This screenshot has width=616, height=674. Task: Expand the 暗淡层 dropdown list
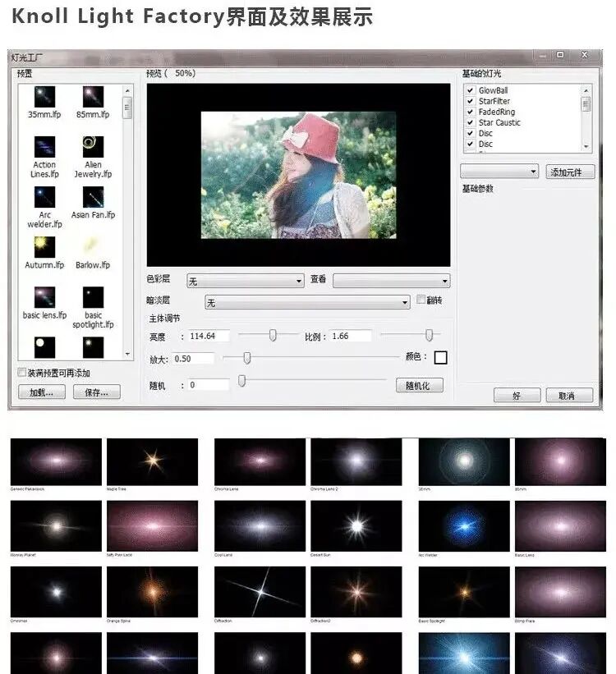click(x=306, y=303)
